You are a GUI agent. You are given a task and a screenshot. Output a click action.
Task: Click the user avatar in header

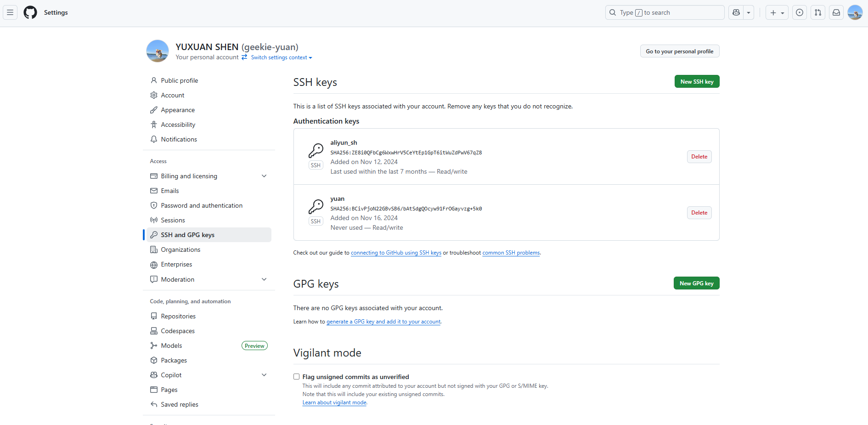855,12
